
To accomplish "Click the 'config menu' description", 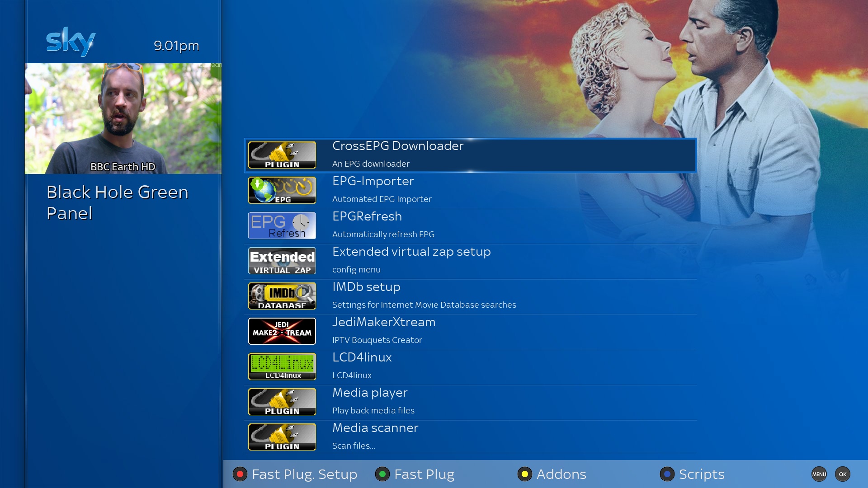I will tap(356, 270).
